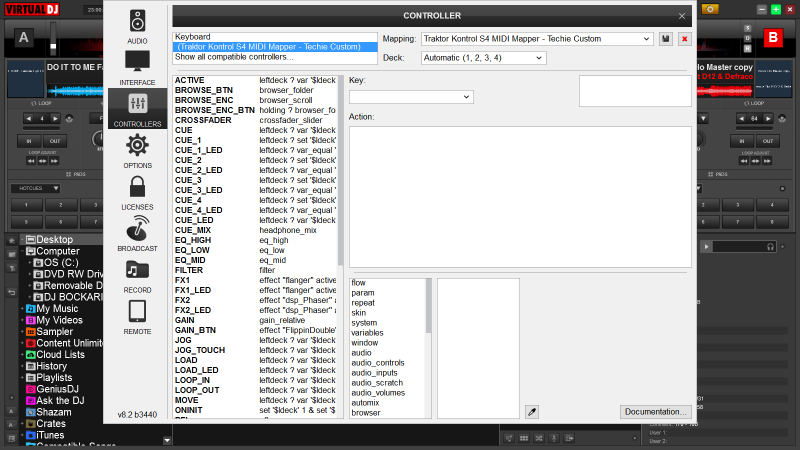This screenshot has width=800, height=450.
Task: Open the iTunes folder in browser
Action: point(50,435)
